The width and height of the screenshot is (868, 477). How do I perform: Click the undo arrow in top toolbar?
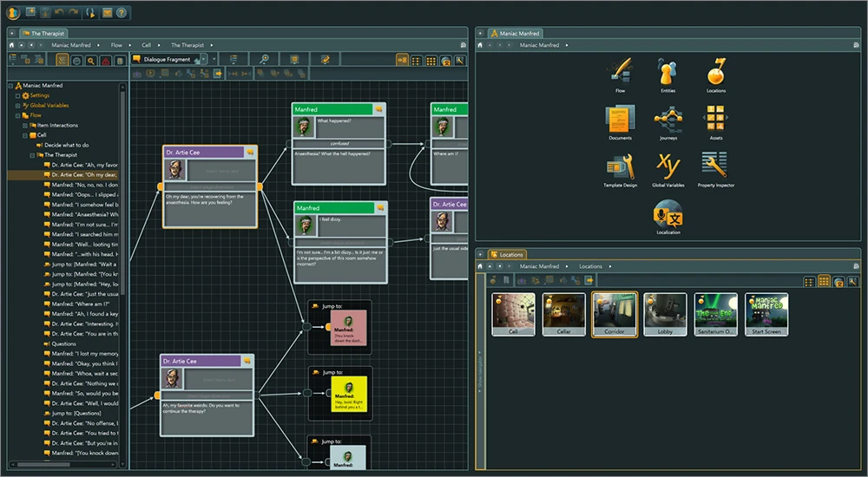[59, 12]
